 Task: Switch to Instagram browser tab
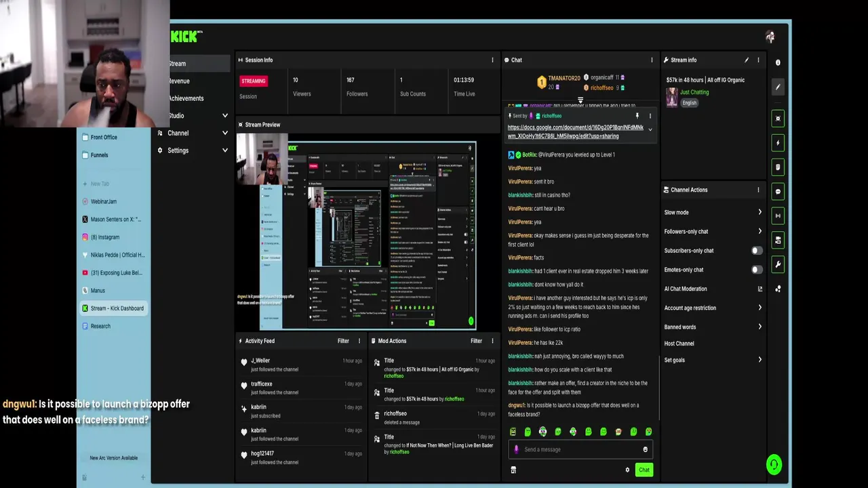coord(113,237)
